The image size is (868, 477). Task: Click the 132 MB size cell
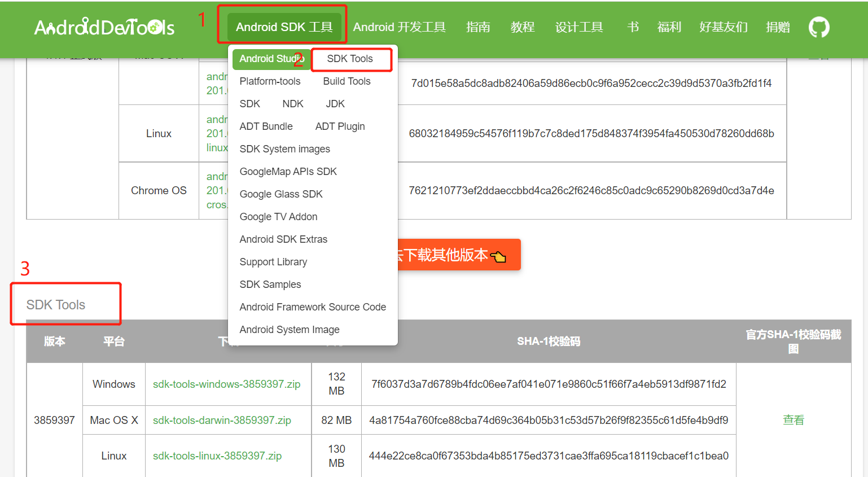coord(336,384)
